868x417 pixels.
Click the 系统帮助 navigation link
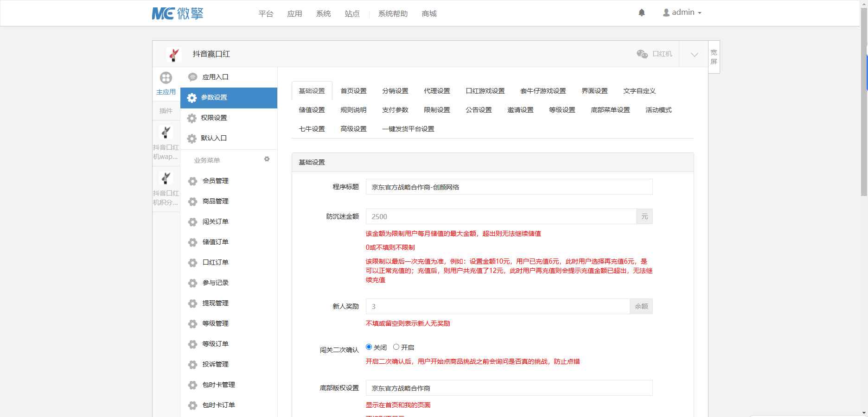[x=392, y=14]
